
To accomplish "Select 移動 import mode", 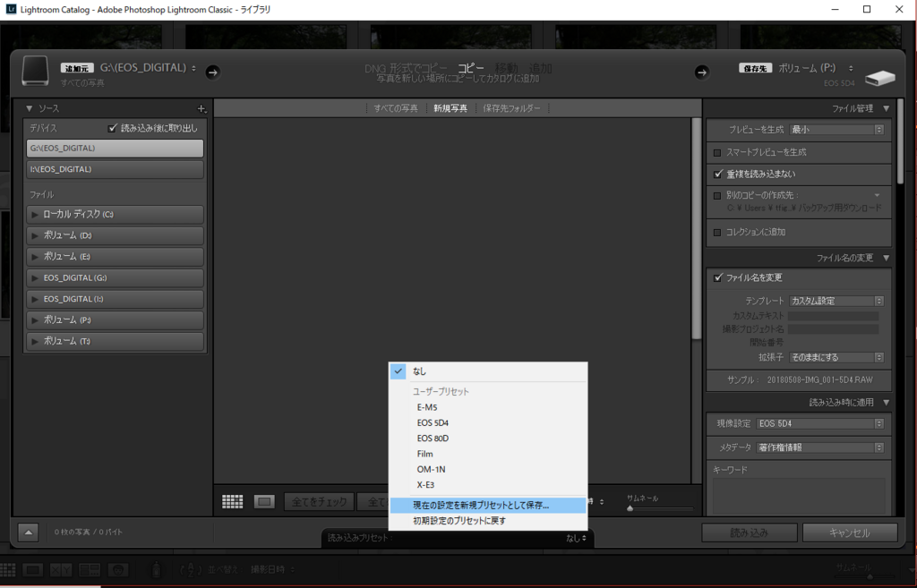I will (x=507, y=68).
